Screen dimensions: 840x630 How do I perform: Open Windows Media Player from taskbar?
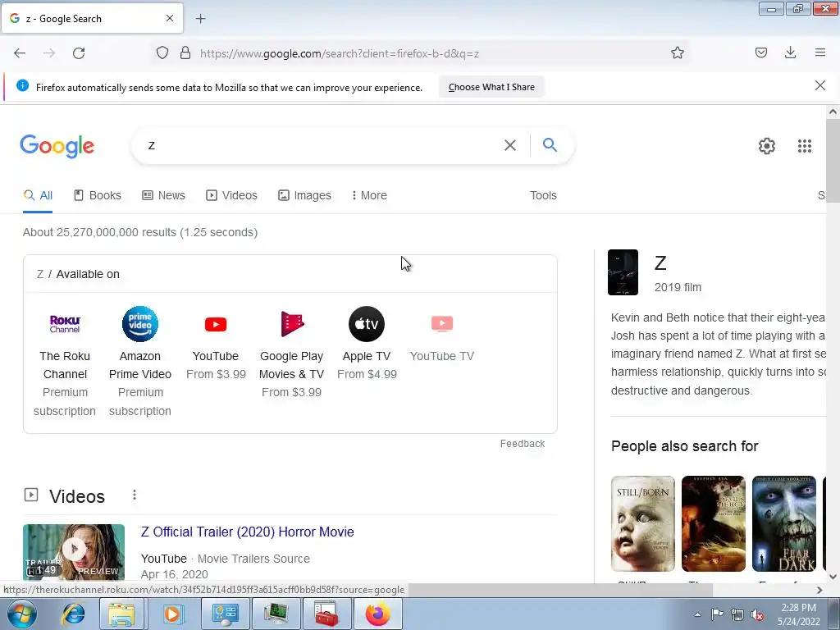172,614
